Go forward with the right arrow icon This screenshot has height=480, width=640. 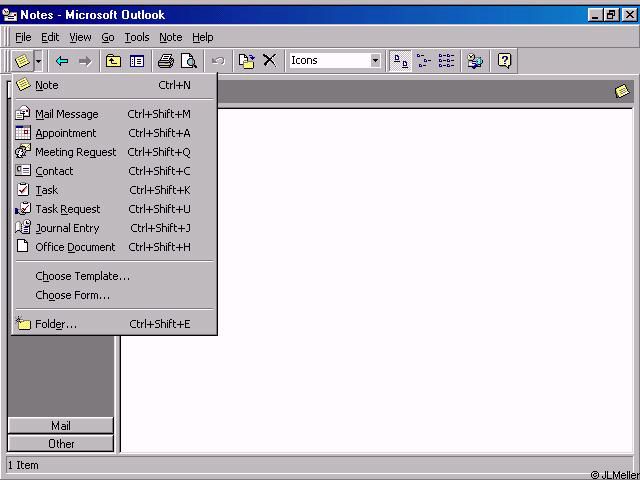pos(85,61)
